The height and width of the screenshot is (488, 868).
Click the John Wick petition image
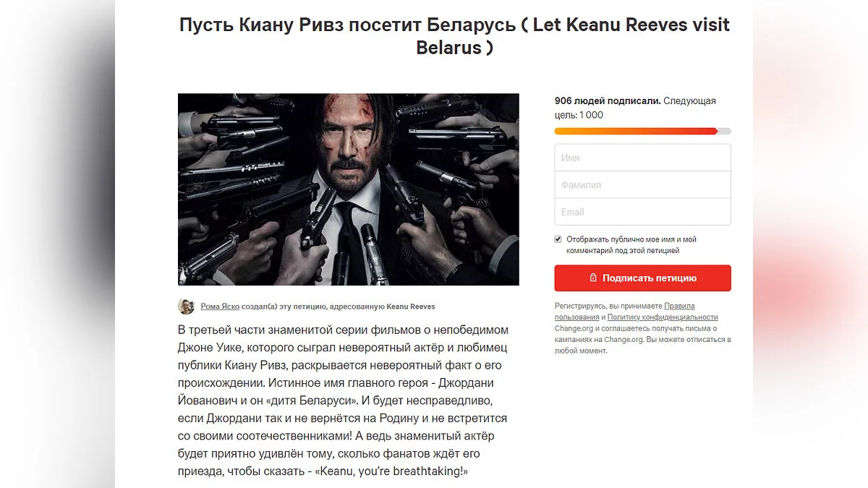tap(348, 189)
